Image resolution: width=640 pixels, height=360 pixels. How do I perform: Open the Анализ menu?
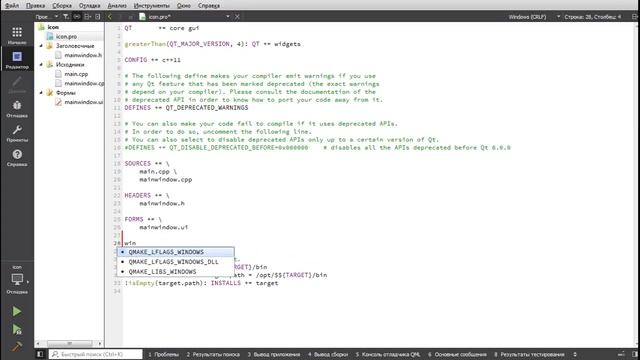[x=117, y=6]
